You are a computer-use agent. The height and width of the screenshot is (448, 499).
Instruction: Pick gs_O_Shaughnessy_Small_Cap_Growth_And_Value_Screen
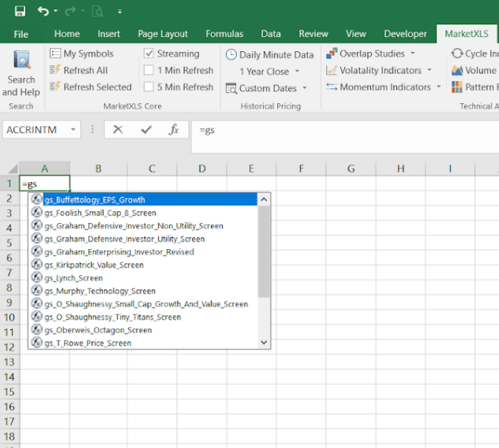pyautogui.click(x=143, y=304)
